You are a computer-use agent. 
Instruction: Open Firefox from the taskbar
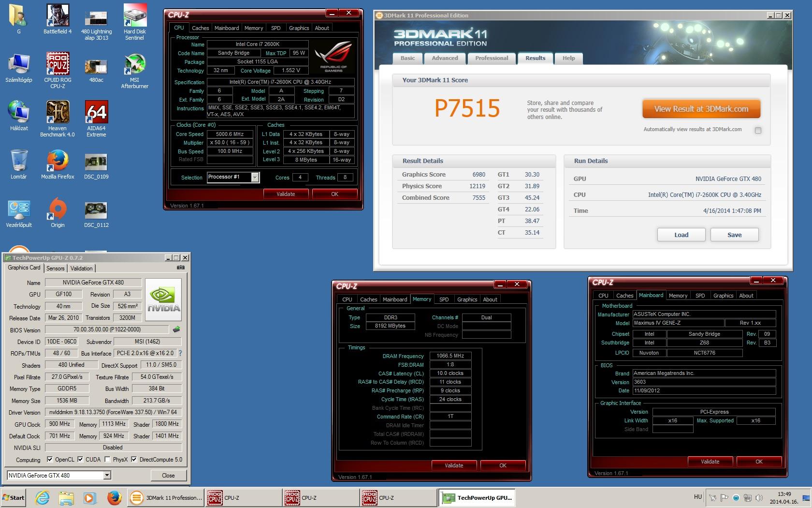click(114, 497)
